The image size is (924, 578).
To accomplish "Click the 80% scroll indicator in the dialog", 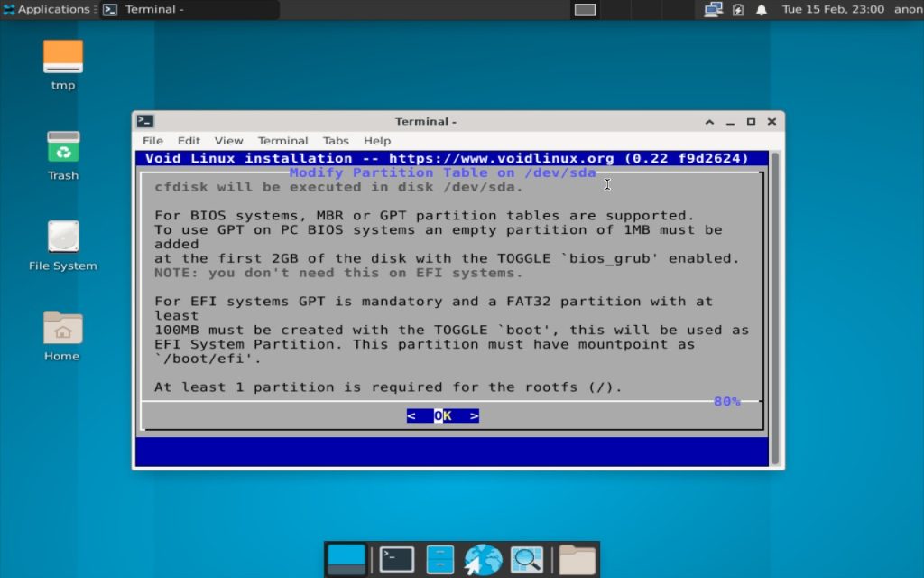I will point(726,402).
